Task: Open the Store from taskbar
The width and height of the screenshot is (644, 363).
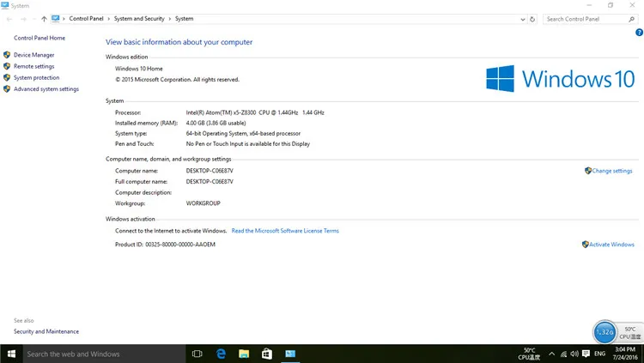Action: (x=267, y=354)
